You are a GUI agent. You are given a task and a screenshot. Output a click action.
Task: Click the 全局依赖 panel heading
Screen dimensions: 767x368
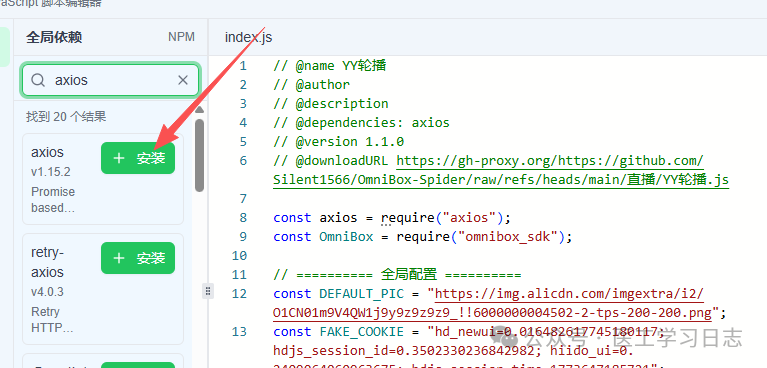click(54, 37)
